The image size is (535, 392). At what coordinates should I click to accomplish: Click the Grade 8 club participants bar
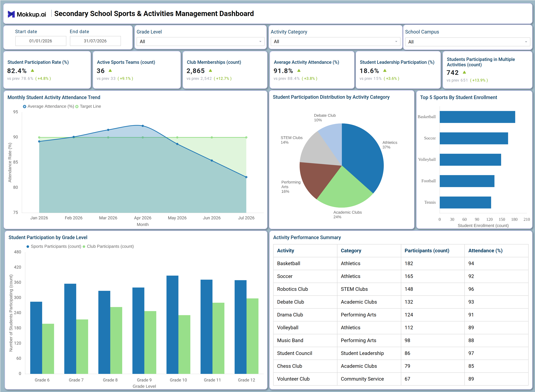(x=116, y=340)
